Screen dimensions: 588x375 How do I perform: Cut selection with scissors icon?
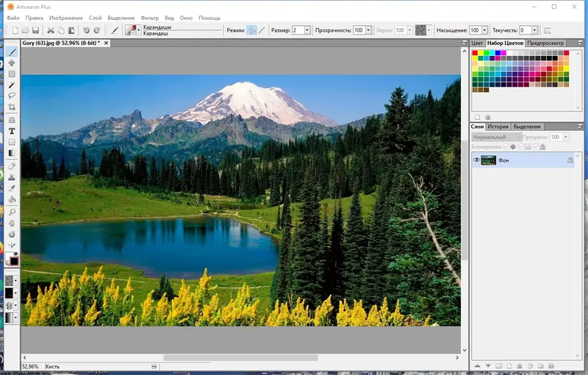click(51, 30)
